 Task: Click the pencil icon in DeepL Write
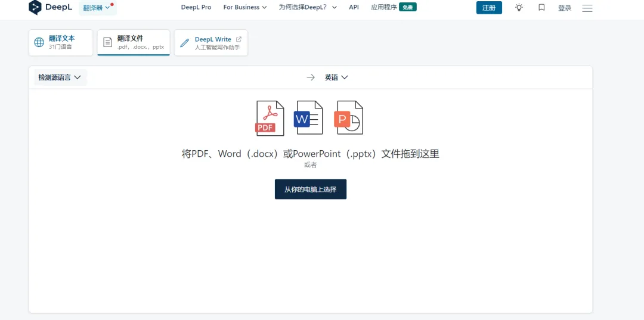(x=184, y=42)
